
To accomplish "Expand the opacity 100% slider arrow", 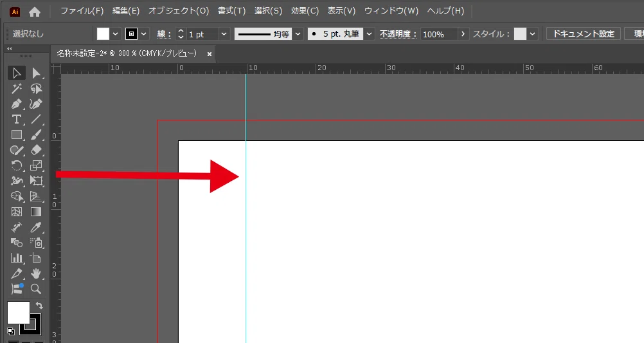I will (463, 34).
